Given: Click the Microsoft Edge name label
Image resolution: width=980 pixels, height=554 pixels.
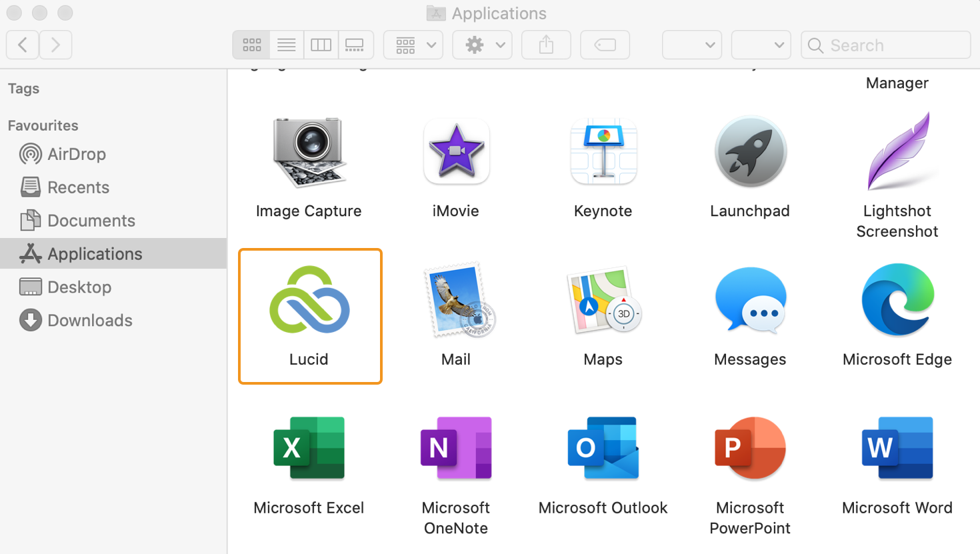Looking at the screenshot, I should coord(897,359).
